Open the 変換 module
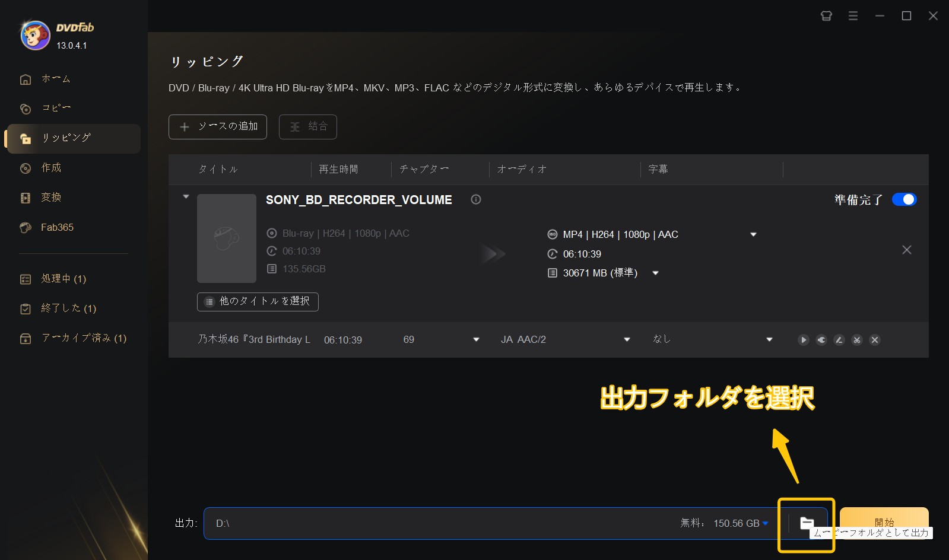 (51, 198)
